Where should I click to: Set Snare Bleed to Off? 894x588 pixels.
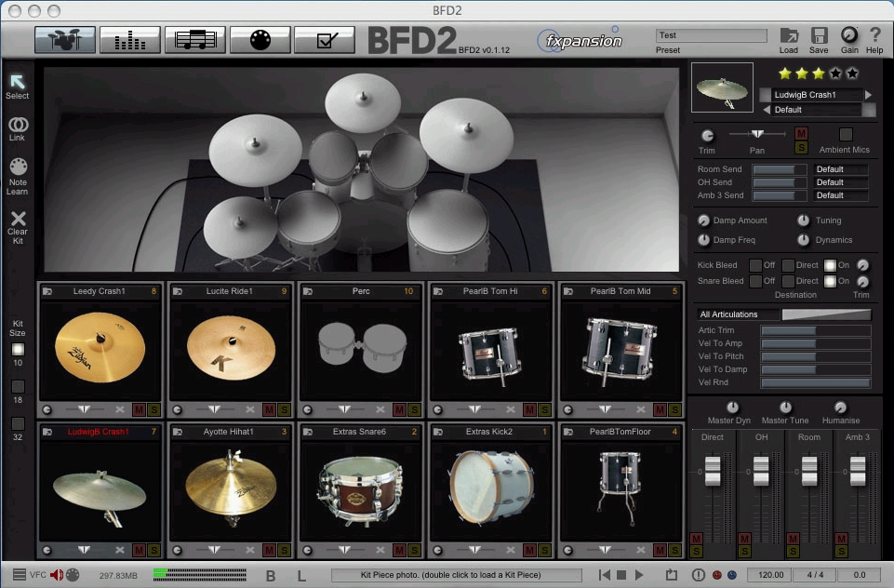click(x=755, y=281)
